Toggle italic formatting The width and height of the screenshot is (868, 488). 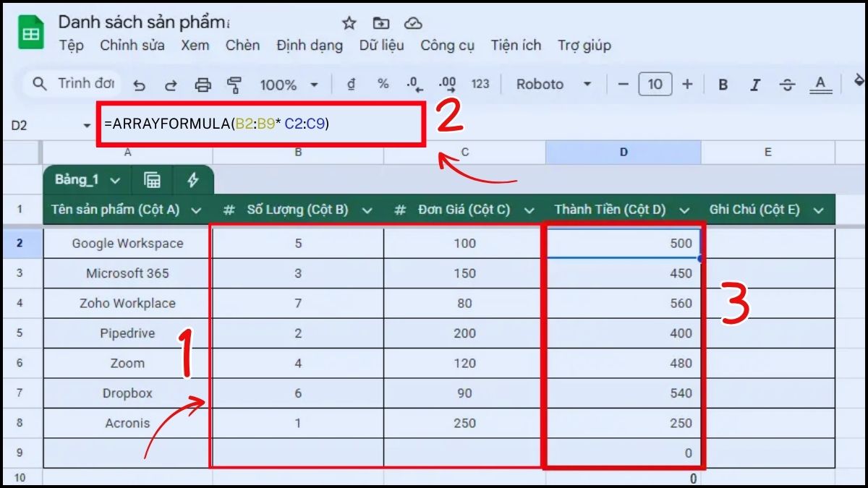(x=754, y=84)
